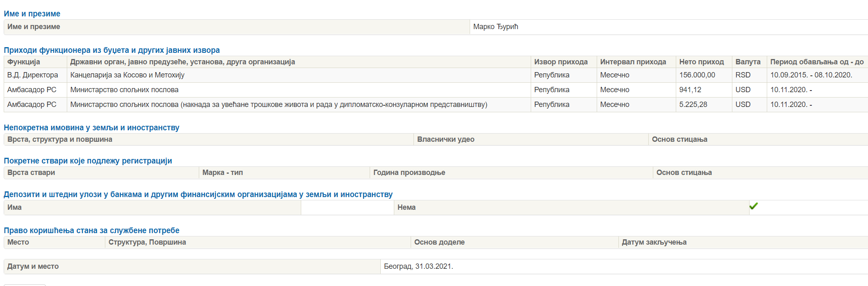Click the Функција column header
This screenshot has height=286, width=868.
pyautogui.click(x=23, y=62)
